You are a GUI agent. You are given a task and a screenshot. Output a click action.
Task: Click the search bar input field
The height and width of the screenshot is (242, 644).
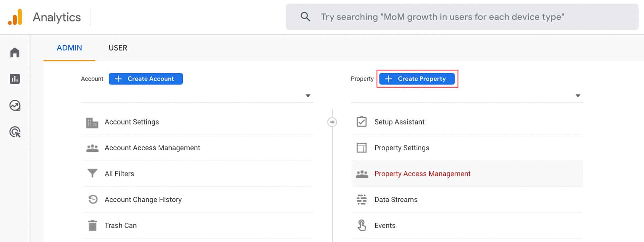[462, 17]
